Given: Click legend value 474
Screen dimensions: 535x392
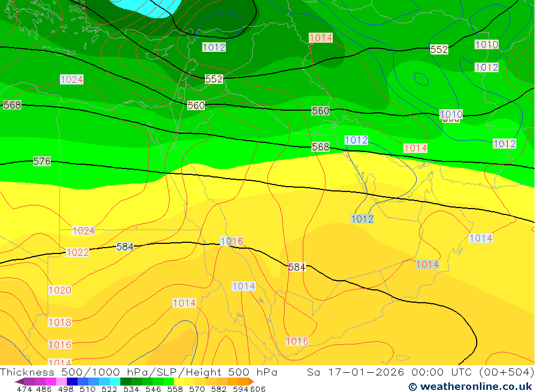Looking at the screenshot, I should (x=24, y=389).
